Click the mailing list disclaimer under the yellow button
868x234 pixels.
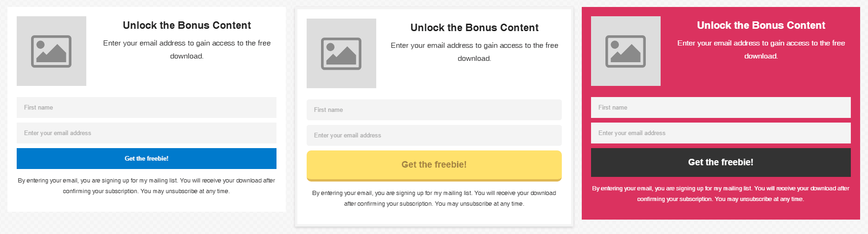[434, 198]
